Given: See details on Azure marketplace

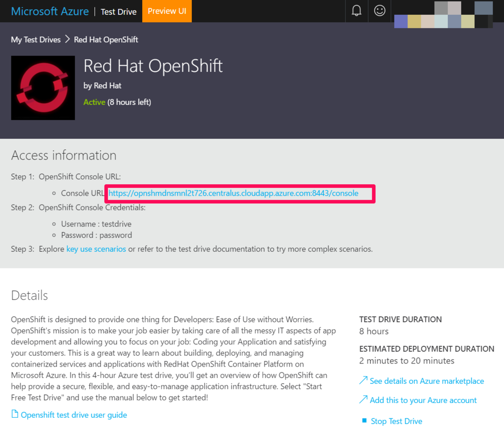Looking at the screenshot, I should 427,381.
